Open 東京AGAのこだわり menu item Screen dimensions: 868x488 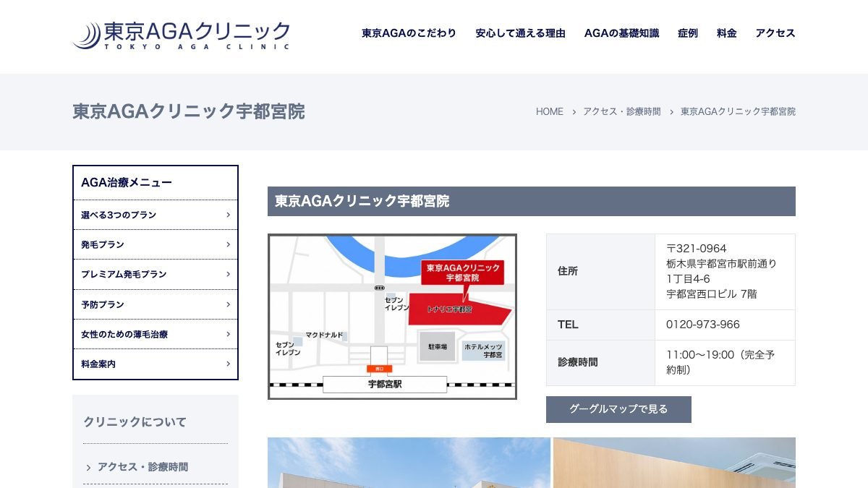pyautogui.click(x=409, y=33)
